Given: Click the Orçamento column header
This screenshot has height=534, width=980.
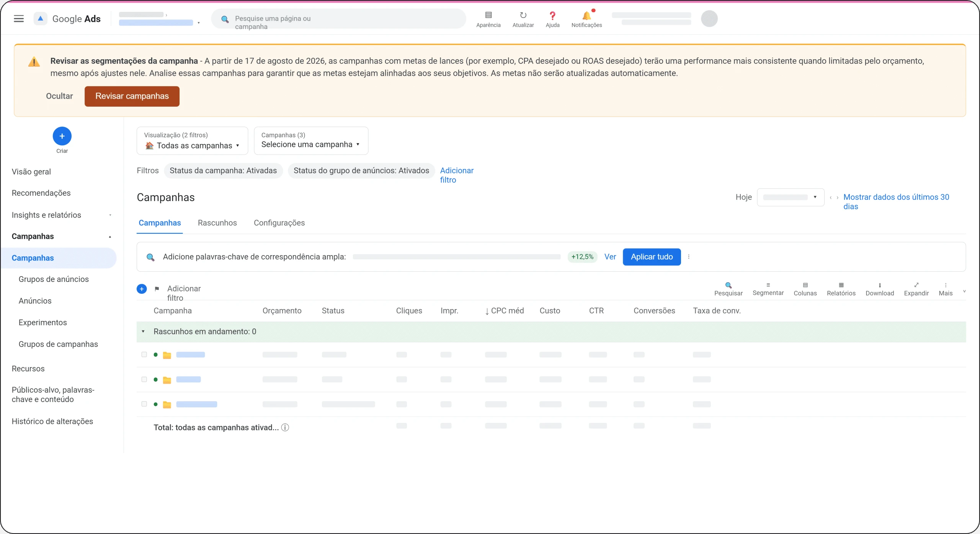Looking at the screenshot, I should 282,311.
